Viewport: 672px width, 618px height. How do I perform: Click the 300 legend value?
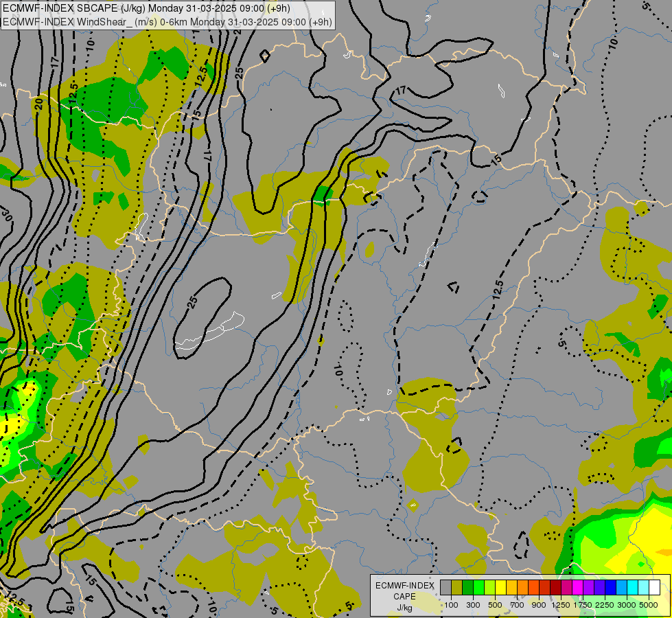click(473, 605)
